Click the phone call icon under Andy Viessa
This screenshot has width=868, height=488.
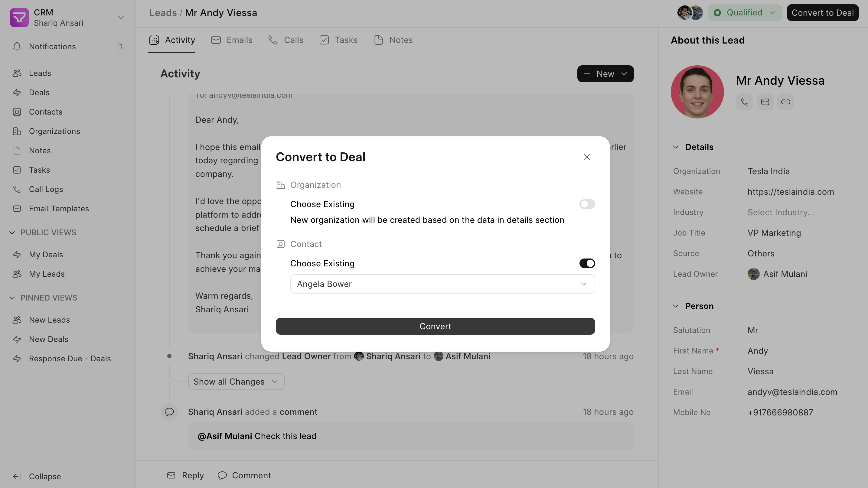tap(744, 102)
